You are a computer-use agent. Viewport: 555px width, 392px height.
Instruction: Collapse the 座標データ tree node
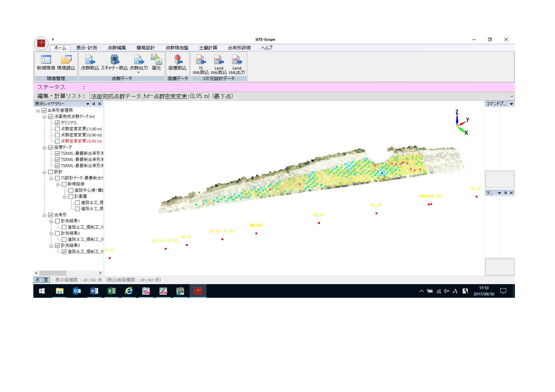[x=44, y=148]
